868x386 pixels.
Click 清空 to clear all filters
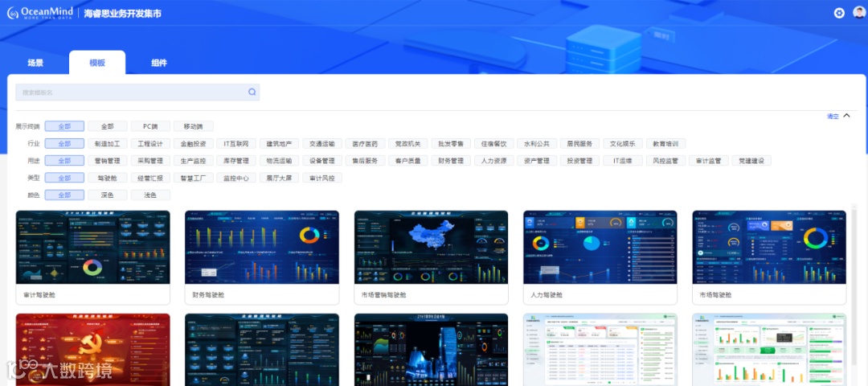click(833, 117)
